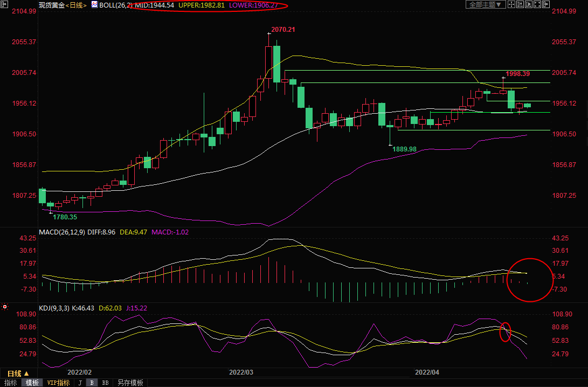
Task: Click the red gear icon beside KDJ
Action: pyautogui.click(x=5, y=308)
